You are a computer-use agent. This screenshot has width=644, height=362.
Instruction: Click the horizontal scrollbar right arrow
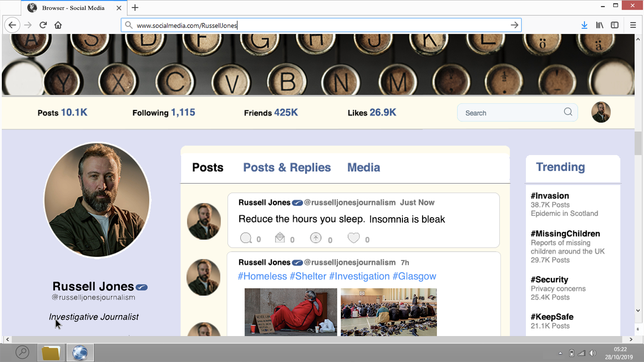pyautogui.click(x=631, y=340)
